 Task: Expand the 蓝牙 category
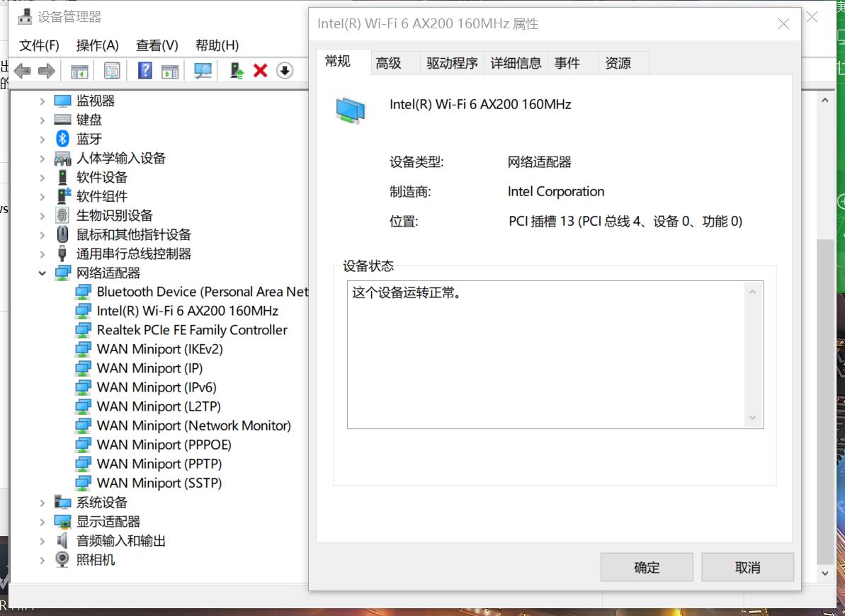tap(42, 139)
